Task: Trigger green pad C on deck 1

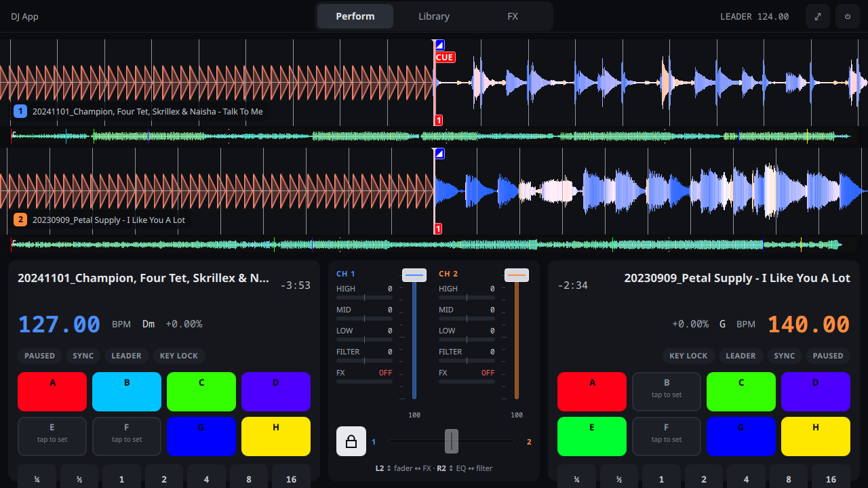Action: [x=201, y=392]
